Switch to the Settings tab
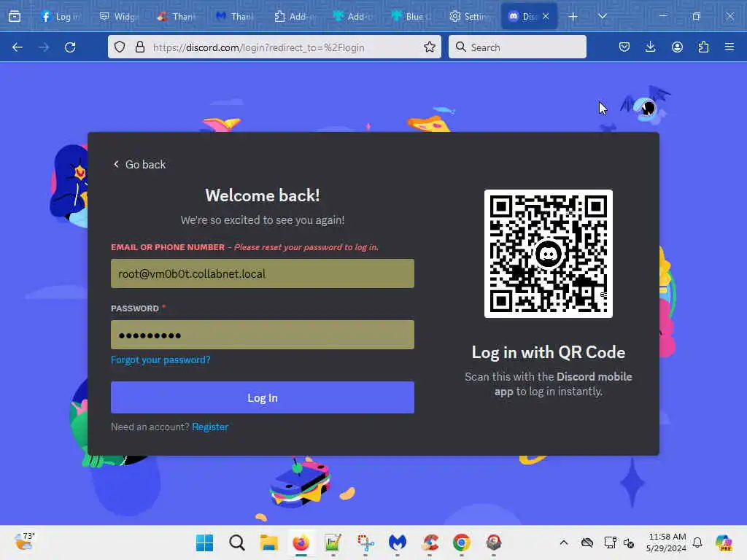 (468, 16)
